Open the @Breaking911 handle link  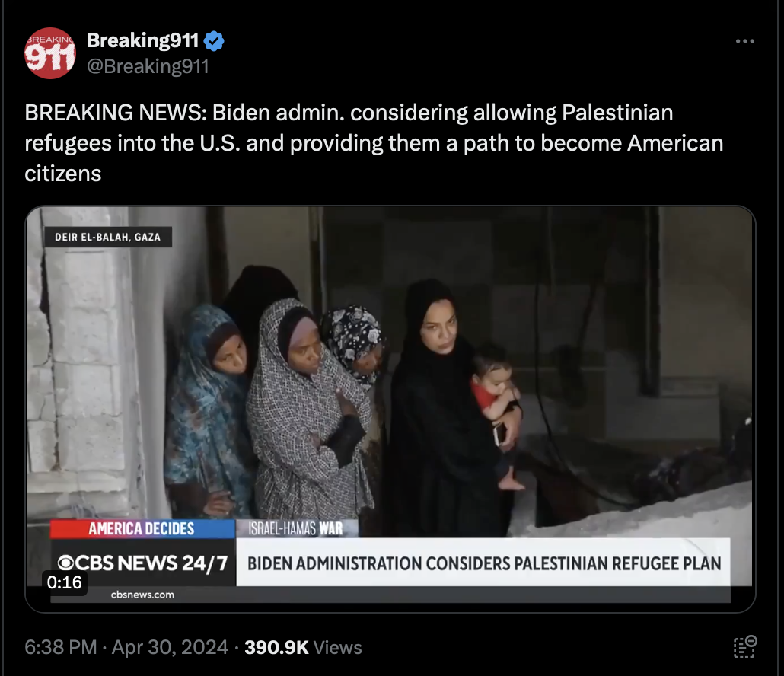(x=148, y=66)
